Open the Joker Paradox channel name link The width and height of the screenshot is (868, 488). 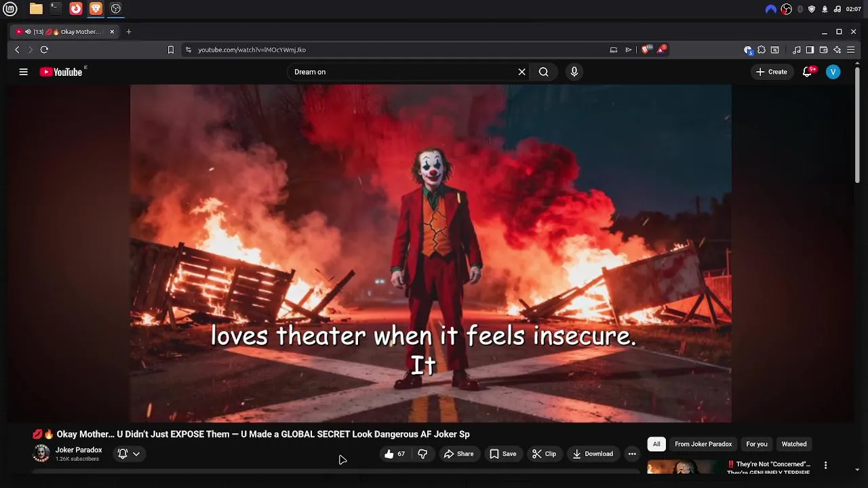click(x=79, y=450)
